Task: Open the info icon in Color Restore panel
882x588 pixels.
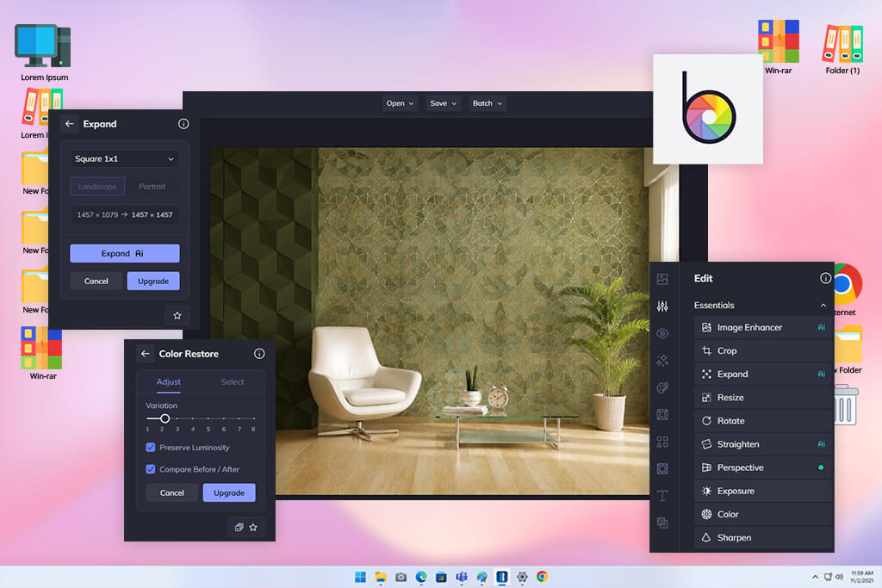Action: pyautogui.click(x=259, y=354)
